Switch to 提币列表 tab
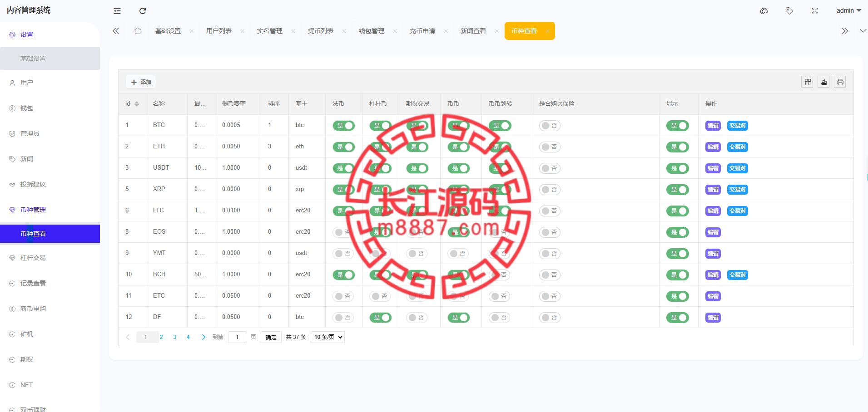The width and height of the screenshot is (868, 412). 321,31
